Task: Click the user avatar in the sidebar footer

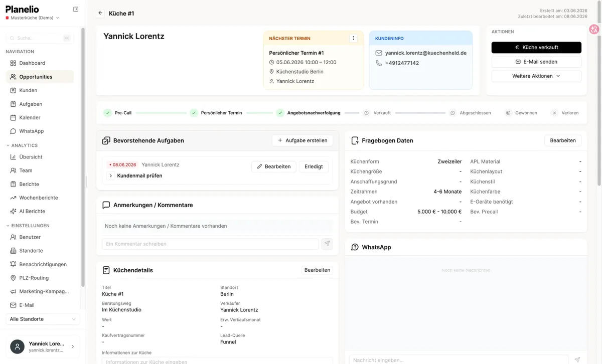Action: point(17,347)
